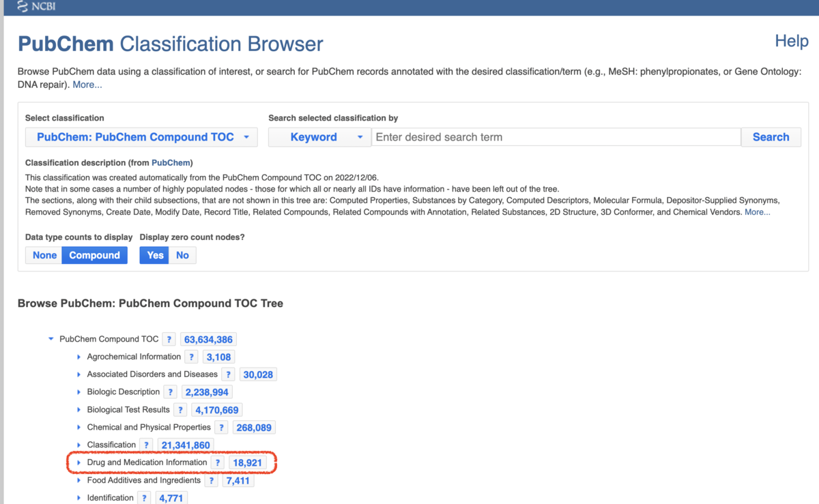Collapse the PubChem Compound TOC root node
Viewport: 819px width, 504px height.
pyautogui.click(x=51, y=339)
